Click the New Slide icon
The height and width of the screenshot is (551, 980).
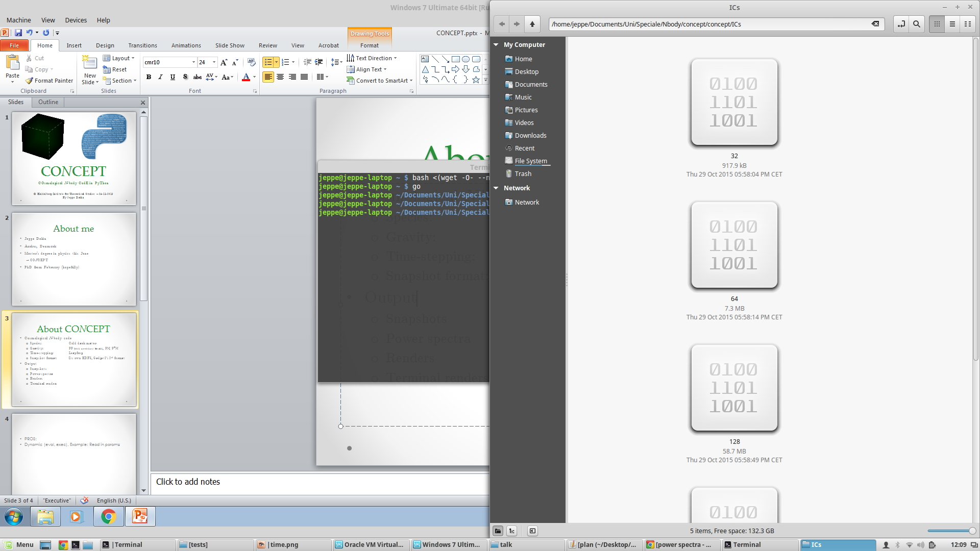click(x=90, y=63)
